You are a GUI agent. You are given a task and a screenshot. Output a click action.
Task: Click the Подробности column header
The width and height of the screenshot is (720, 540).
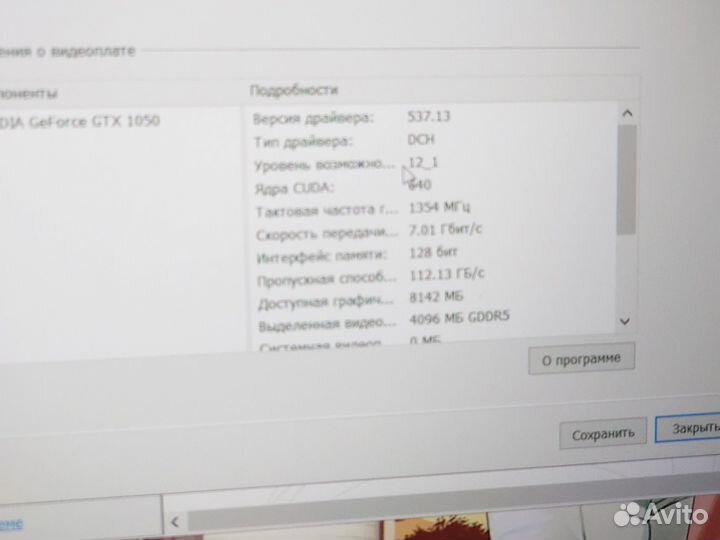294,90
